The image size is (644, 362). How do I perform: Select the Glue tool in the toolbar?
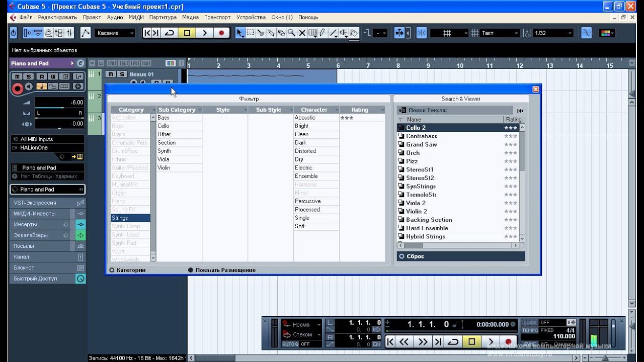coord(271,33)
